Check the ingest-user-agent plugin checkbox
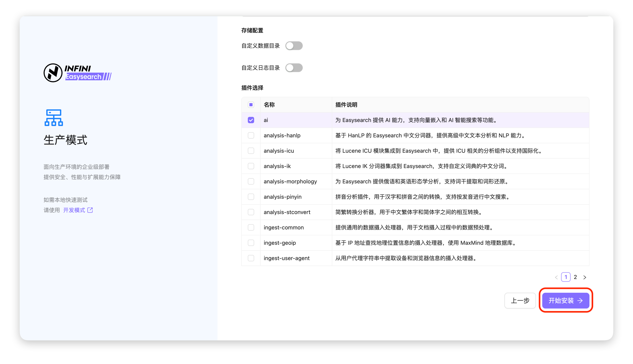 click(x=251, y=258)
